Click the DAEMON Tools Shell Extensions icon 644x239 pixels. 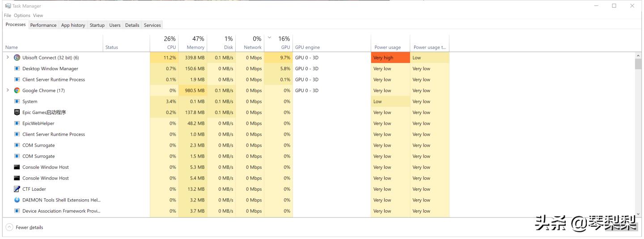click(x=17, y=200)
